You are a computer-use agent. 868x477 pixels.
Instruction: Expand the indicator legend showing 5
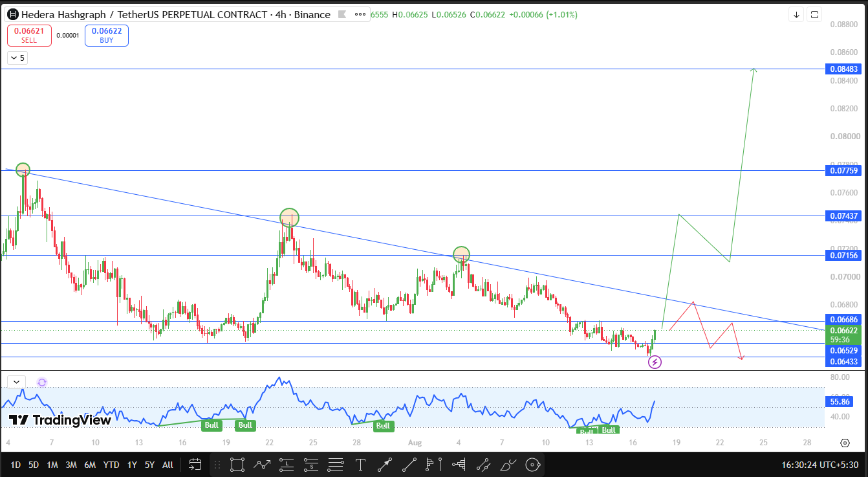[17, 58]
